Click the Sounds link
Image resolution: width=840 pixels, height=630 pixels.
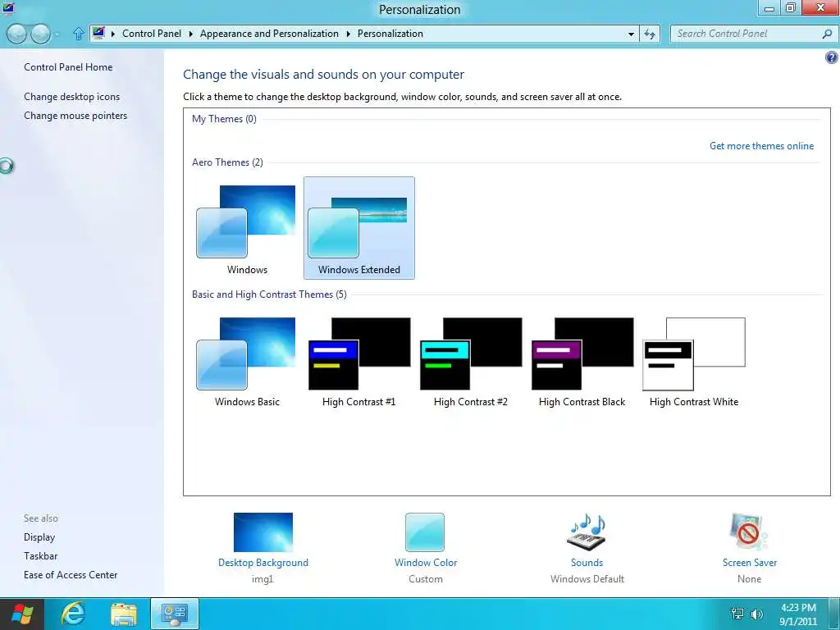587,563
